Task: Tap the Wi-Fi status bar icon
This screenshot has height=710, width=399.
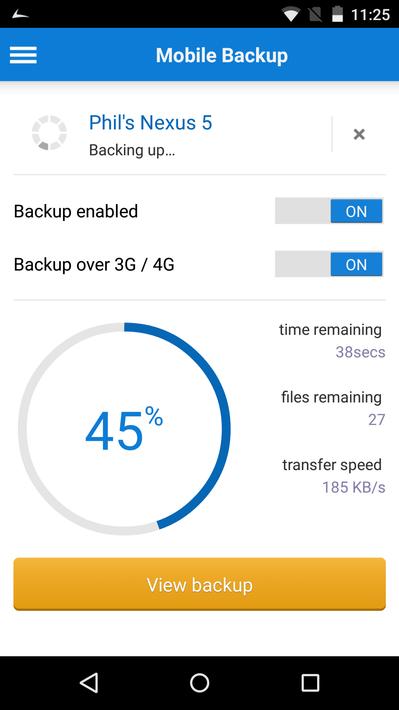Action: (291, 14)
